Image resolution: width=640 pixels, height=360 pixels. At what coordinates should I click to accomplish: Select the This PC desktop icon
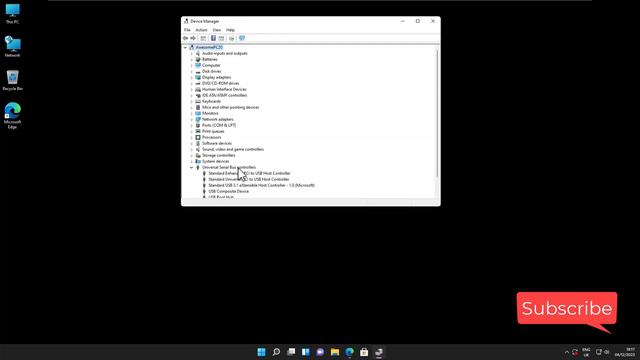12,14
